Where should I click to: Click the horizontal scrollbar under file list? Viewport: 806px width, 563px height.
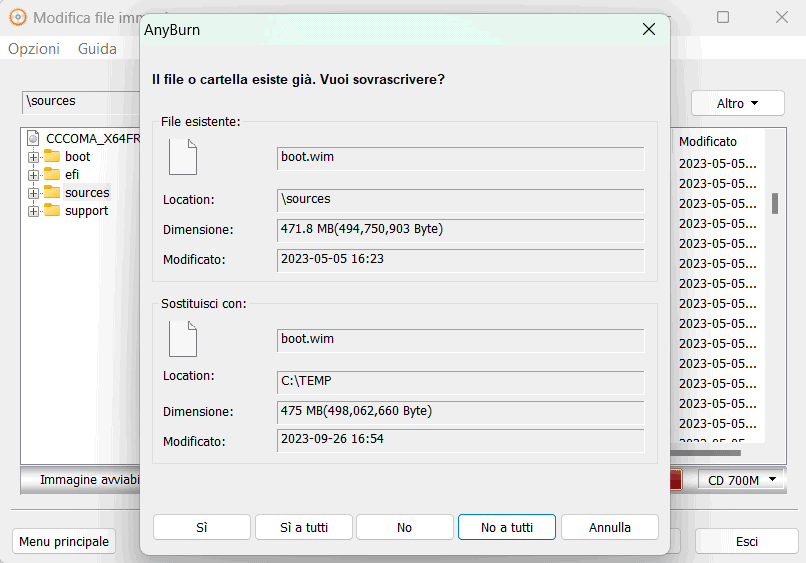tap(705, 453)
